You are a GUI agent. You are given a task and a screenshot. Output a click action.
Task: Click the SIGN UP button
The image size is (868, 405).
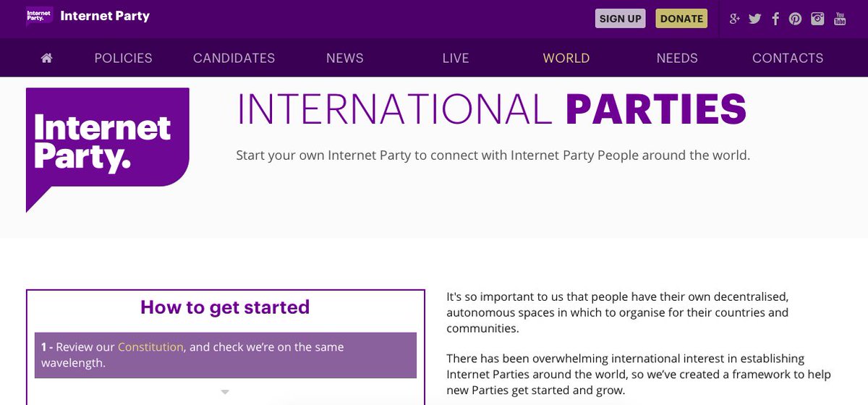coord(621,19)
